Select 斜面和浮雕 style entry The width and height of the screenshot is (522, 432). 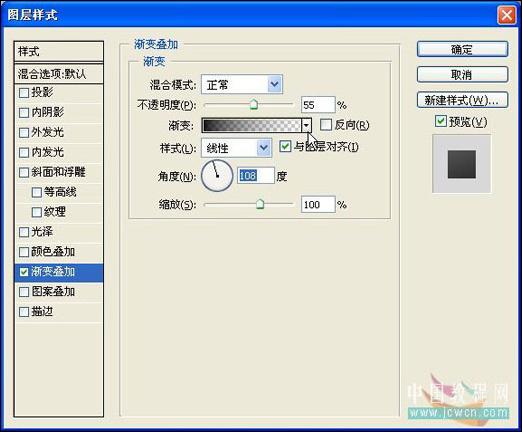[59, 172]
